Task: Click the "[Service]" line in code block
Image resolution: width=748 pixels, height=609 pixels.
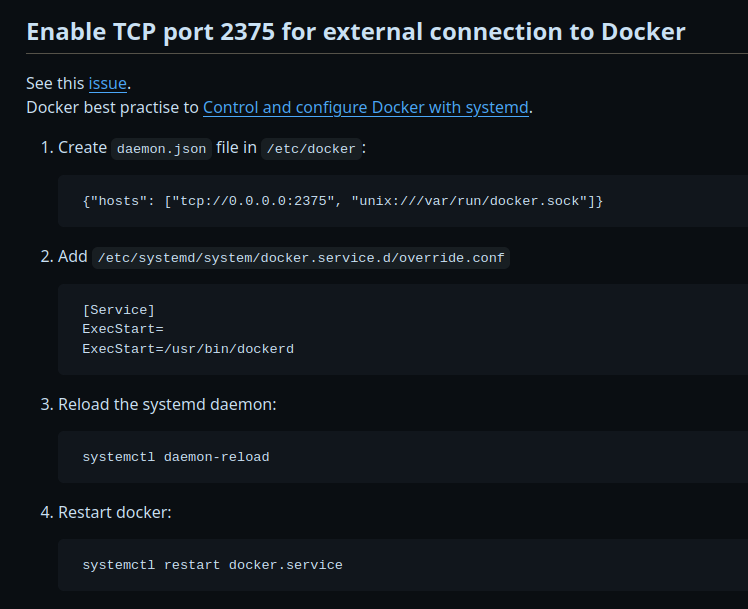Action: coord(118,310)
